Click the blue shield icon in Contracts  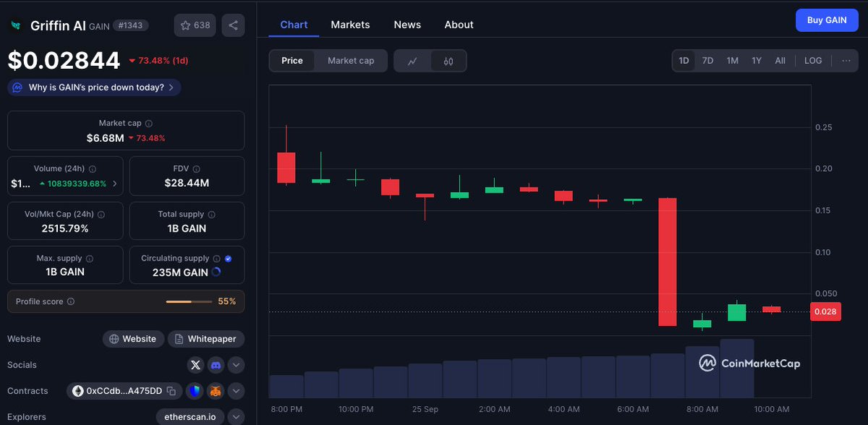195,391
